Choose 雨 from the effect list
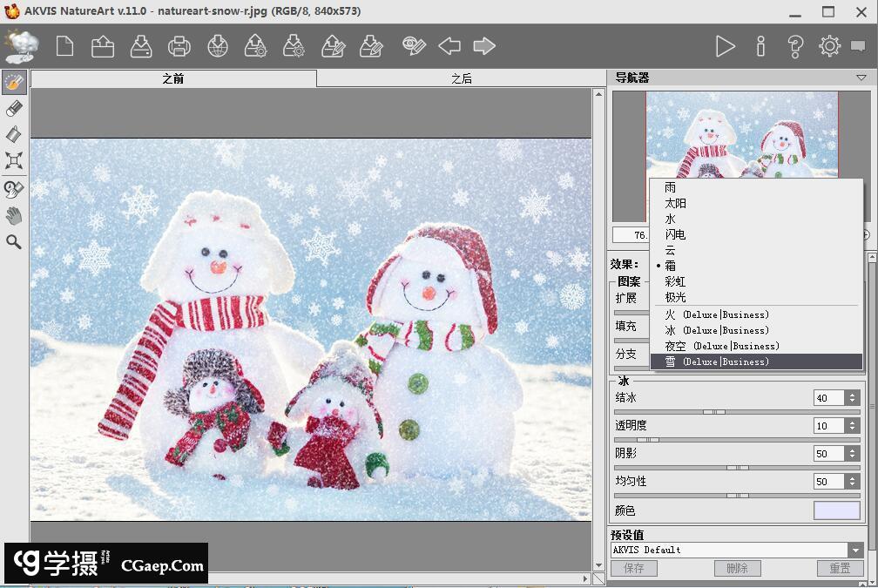 click(670, 187)
